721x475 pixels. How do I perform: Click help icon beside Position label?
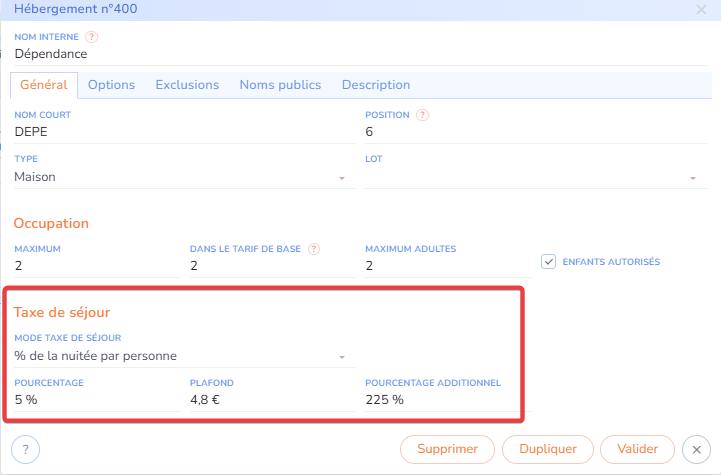pyautogui.click(x=422, y=115)
